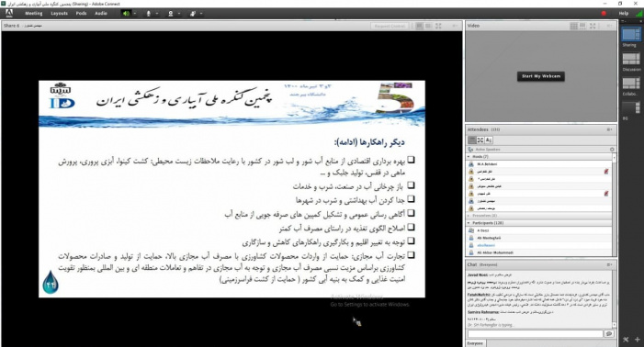Screen dimensions: 644x347
Task: Open the microphone options dropdown arrow
Action: (x=157, y=14)
